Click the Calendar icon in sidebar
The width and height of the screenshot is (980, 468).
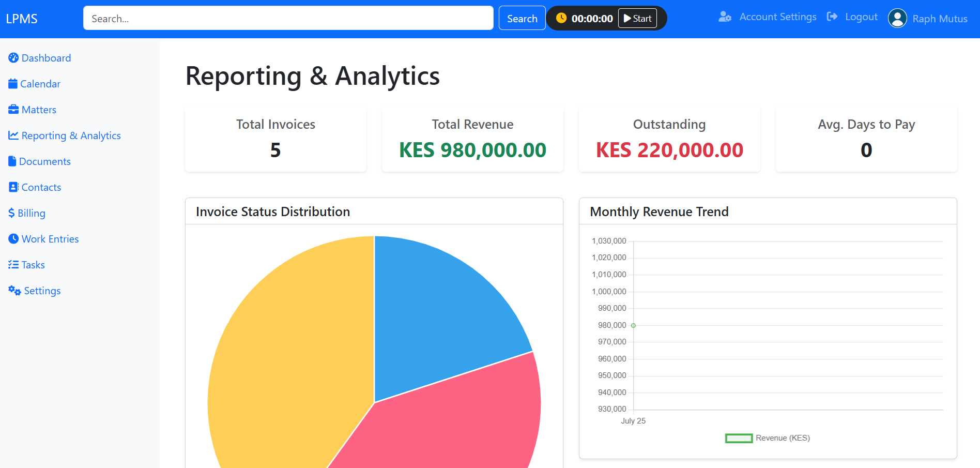pos(13,84)
